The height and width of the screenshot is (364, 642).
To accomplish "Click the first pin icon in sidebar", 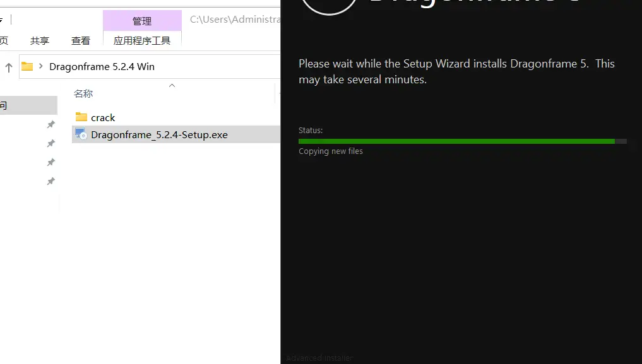I will point(51,125).
